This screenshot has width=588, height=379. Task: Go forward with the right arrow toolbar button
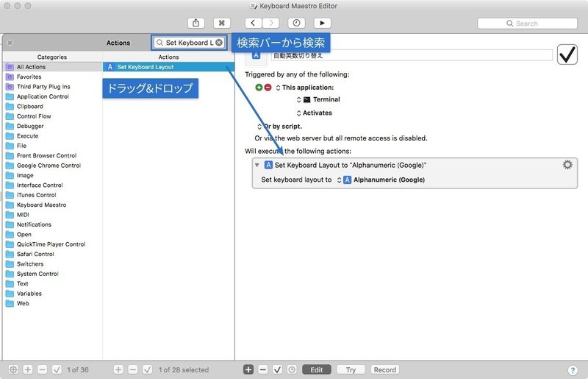coord(270,23)
